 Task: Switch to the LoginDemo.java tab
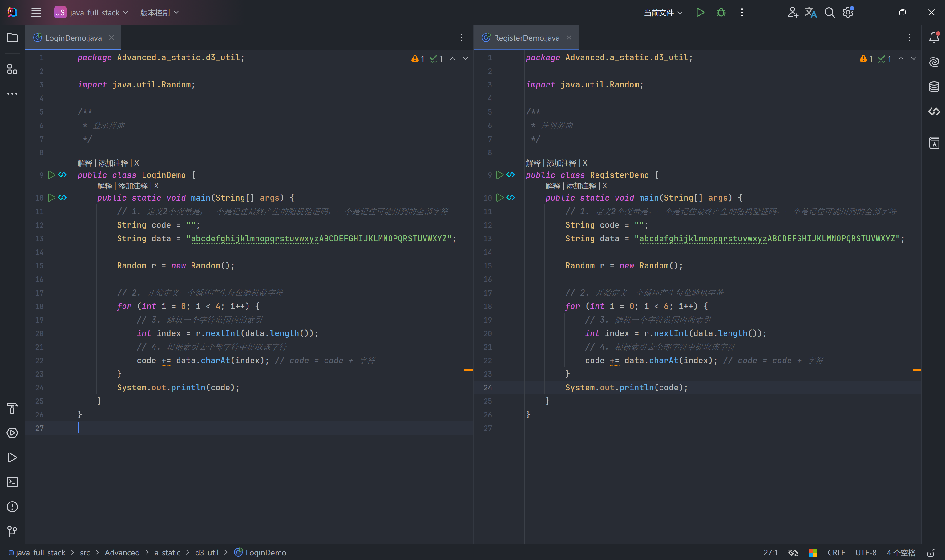point(73,38)
